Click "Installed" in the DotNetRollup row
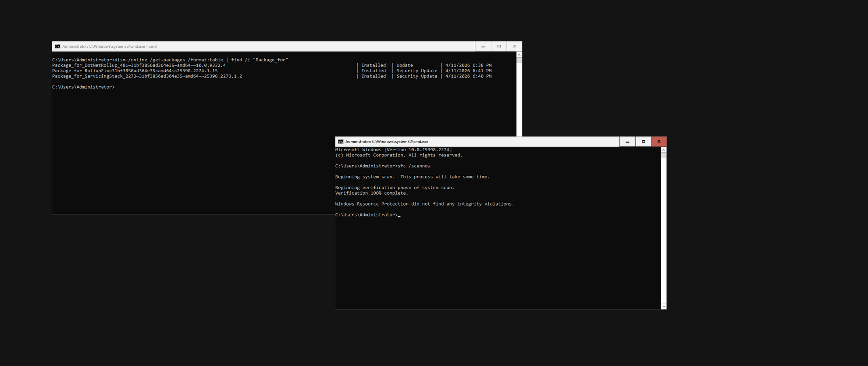Screen dimensions: 868x366 click(x=374, y=65)
